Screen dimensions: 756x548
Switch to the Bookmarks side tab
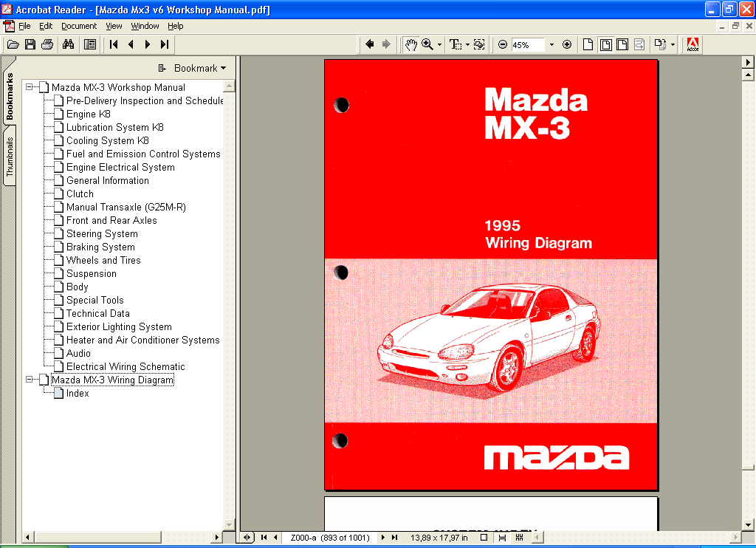tap(9, 95)
